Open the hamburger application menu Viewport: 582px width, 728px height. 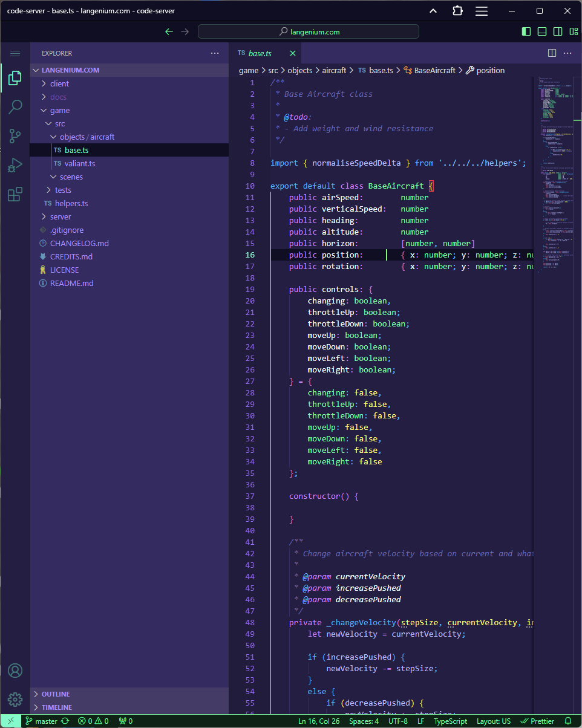(15, 53)
